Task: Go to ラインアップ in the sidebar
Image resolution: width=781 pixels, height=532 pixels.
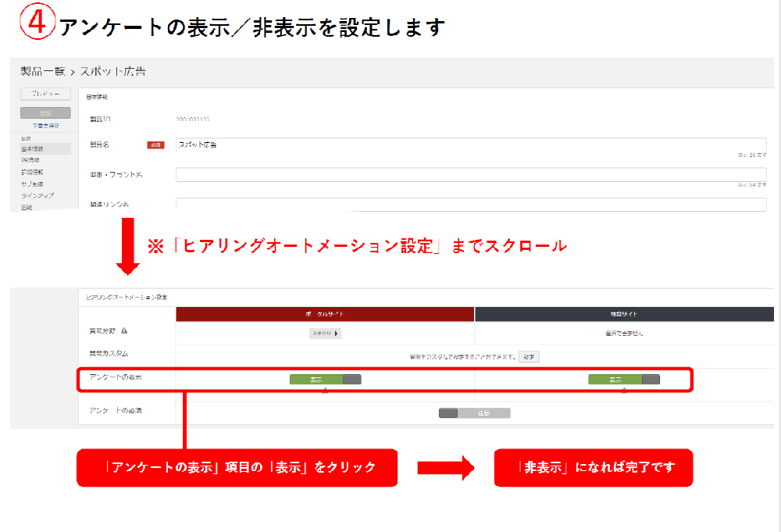Action: 37,195
